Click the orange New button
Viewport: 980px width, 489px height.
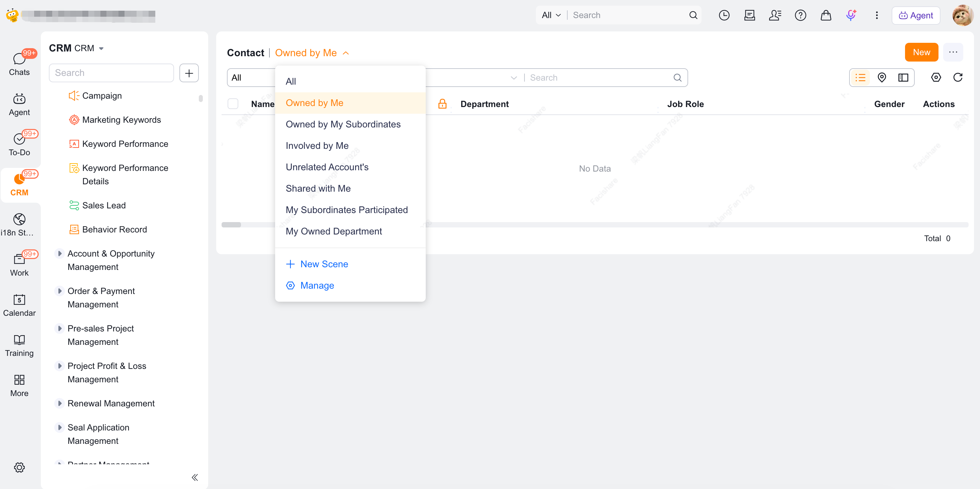(921, 53)
